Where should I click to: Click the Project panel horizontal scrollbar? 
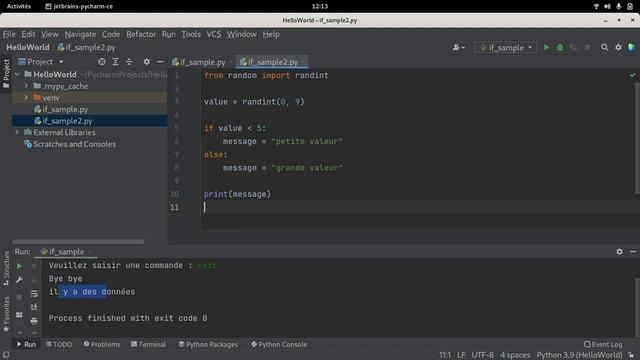(x=78, y=242)
